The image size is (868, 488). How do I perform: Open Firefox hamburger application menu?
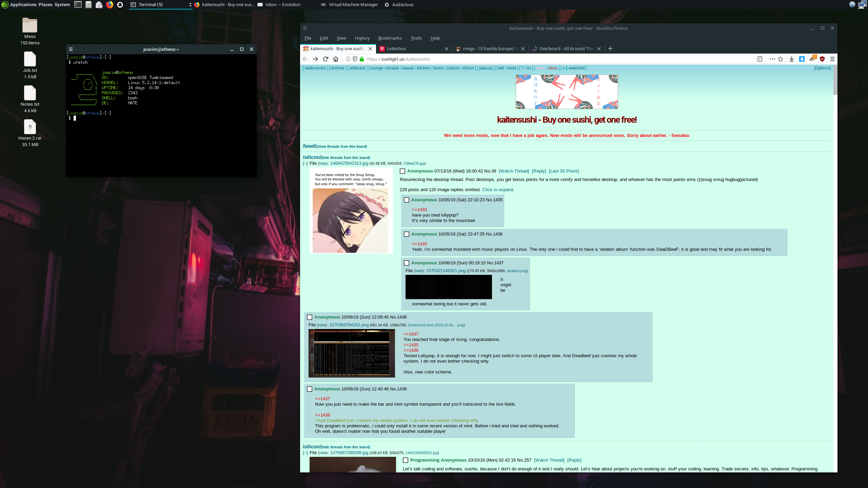coord(832,59)
